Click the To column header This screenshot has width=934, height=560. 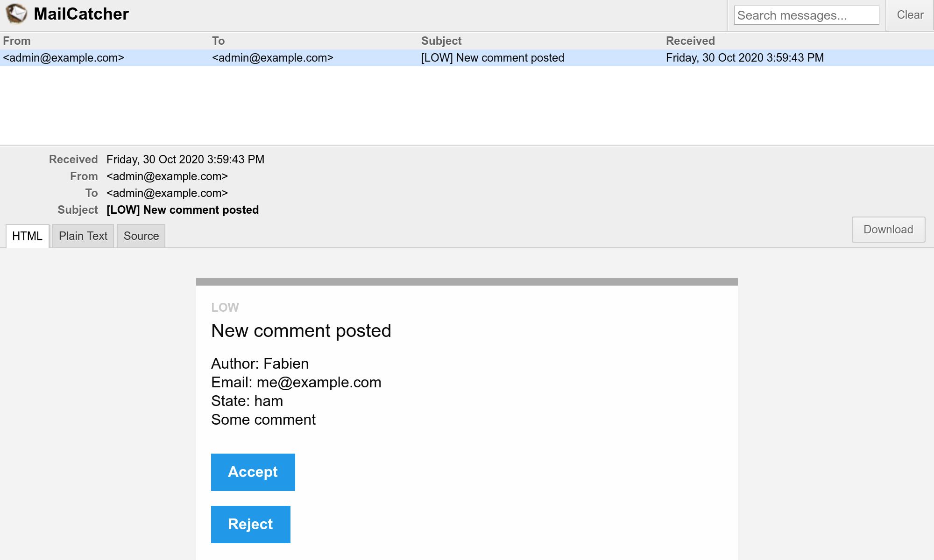pos(219,41)
